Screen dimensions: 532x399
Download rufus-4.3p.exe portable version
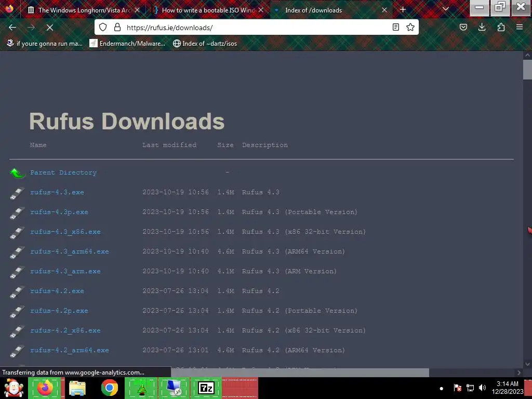pyautogui.click(x=59, y=212)
